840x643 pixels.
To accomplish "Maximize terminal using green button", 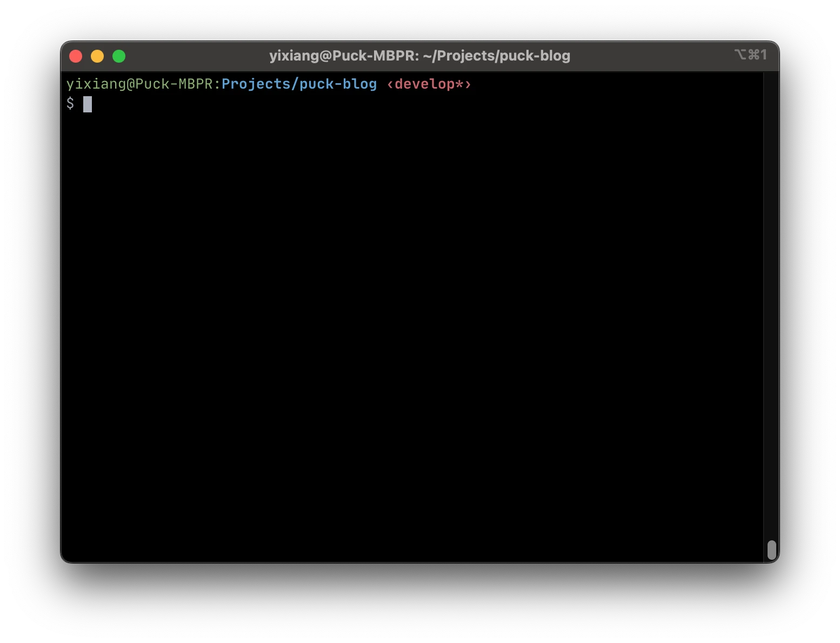I will point(119,56).
